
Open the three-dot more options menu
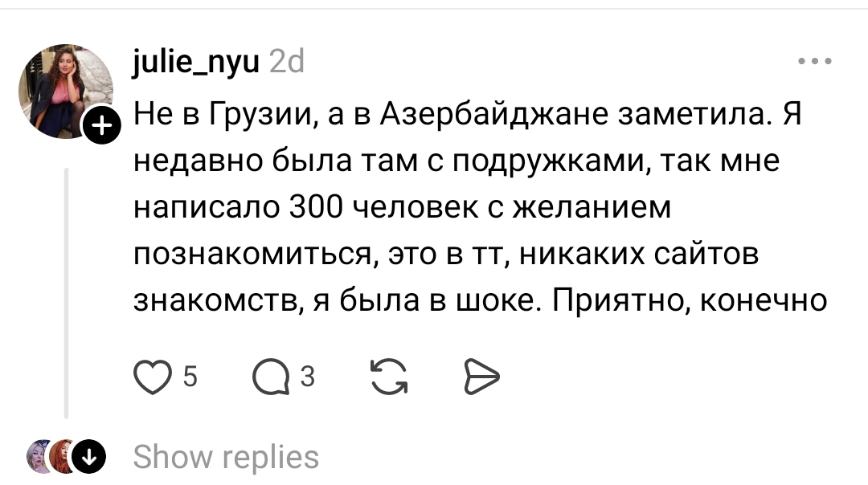[815, 61]
